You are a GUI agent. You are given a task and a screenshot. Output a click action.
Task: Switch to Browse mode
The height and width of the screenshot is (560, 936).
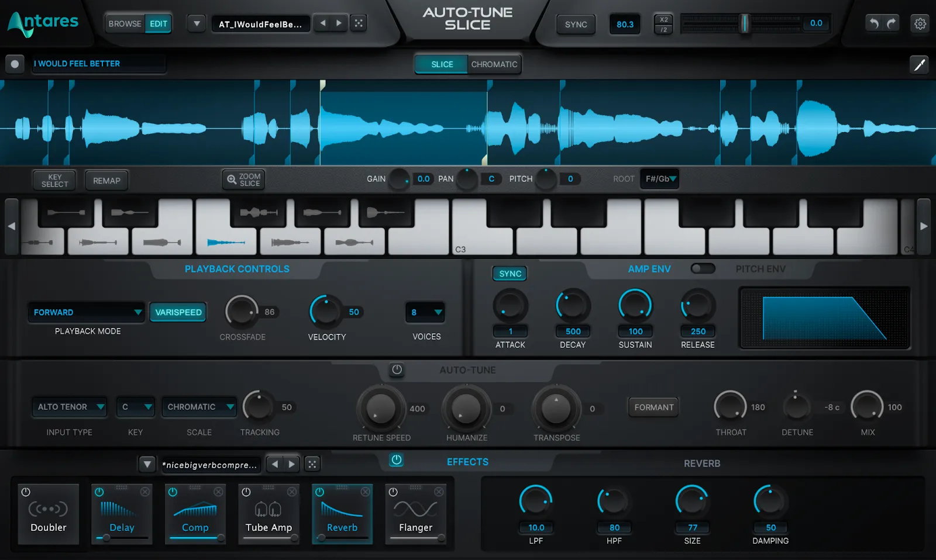(125, 23)
